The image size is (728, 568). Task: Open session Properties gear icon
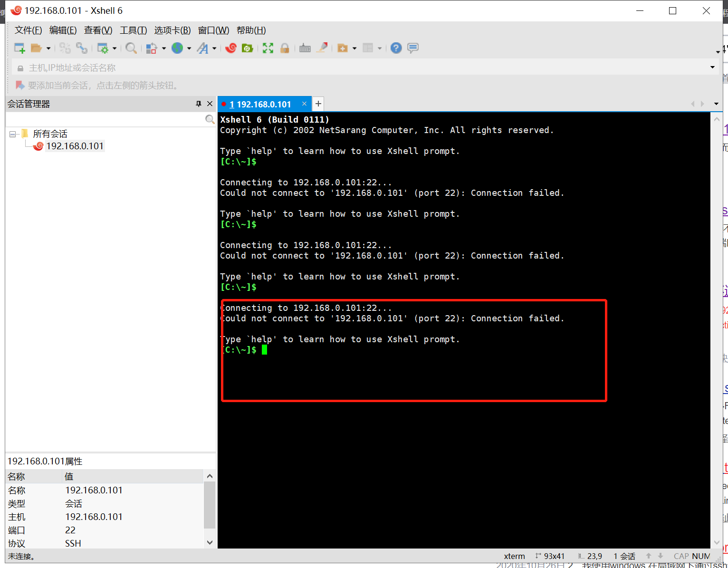click(103, 48)
